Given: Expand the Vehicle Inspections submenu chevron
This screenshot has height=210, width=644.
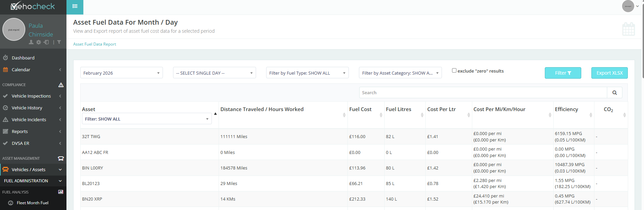Looking at the screenshot, I should 60,96.
